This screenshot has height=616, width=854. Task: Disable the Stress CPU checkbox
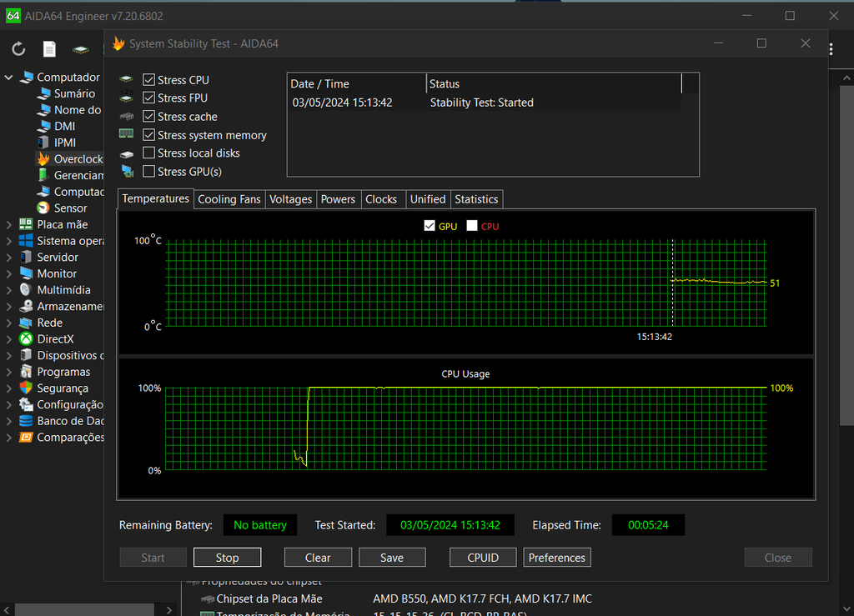[x=148, y=80]
